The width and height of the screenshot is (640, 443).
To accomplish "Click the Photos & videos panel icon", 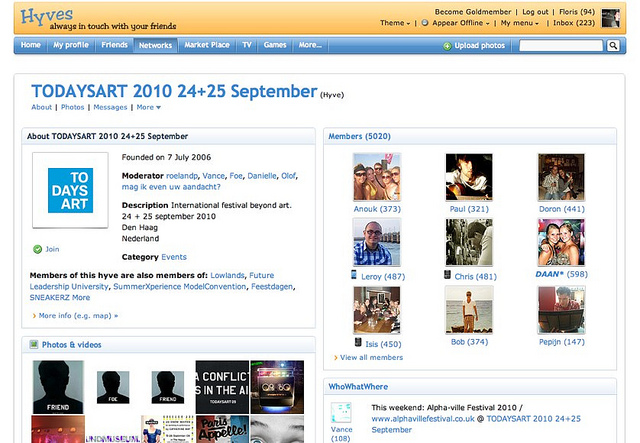I will 33,345.
